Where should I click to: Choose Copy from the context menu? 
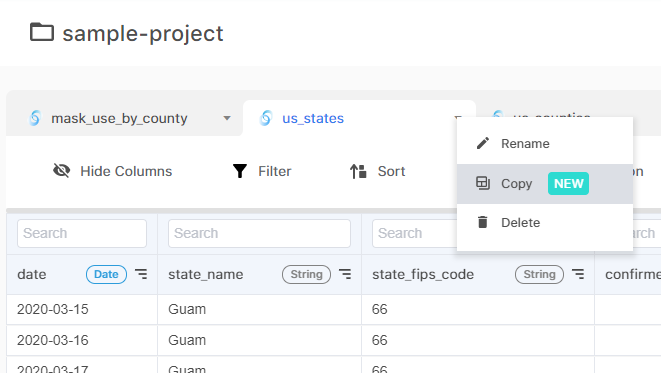[x=545, y=184]
